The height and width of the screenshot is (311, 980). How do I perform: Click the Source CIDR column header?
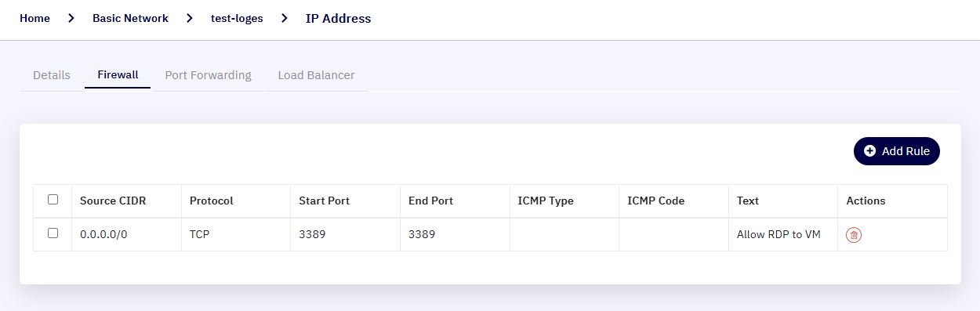pyautogui.click(x=113, y=201)
